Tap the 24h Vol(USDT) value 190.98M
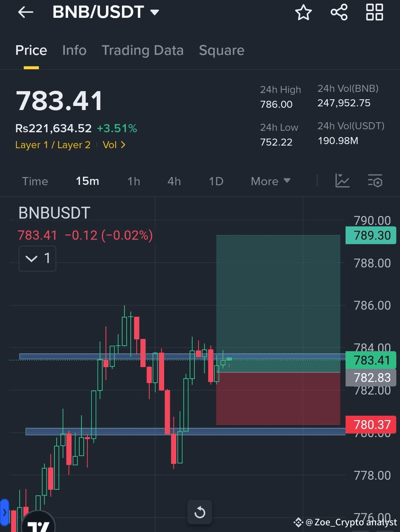Viewport: 400px width, 532px height. pyautogui.click(x=338, y=141)
